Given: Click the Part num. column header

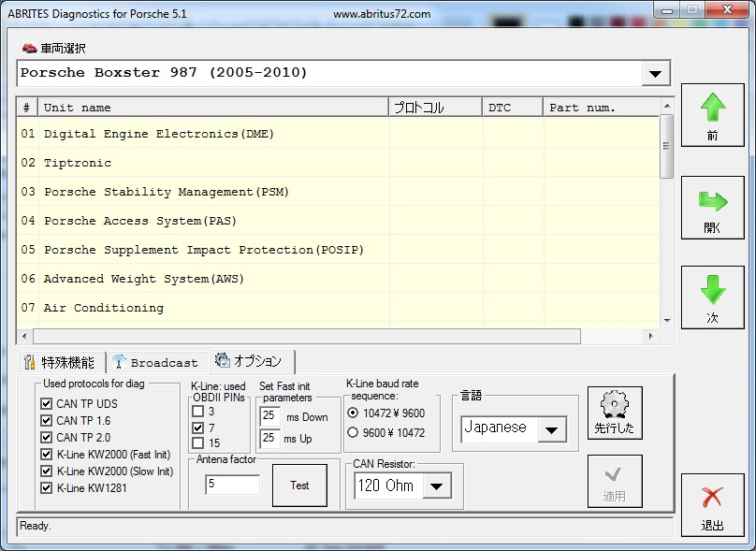Looking at the screenshot, I should coord(601,107).
